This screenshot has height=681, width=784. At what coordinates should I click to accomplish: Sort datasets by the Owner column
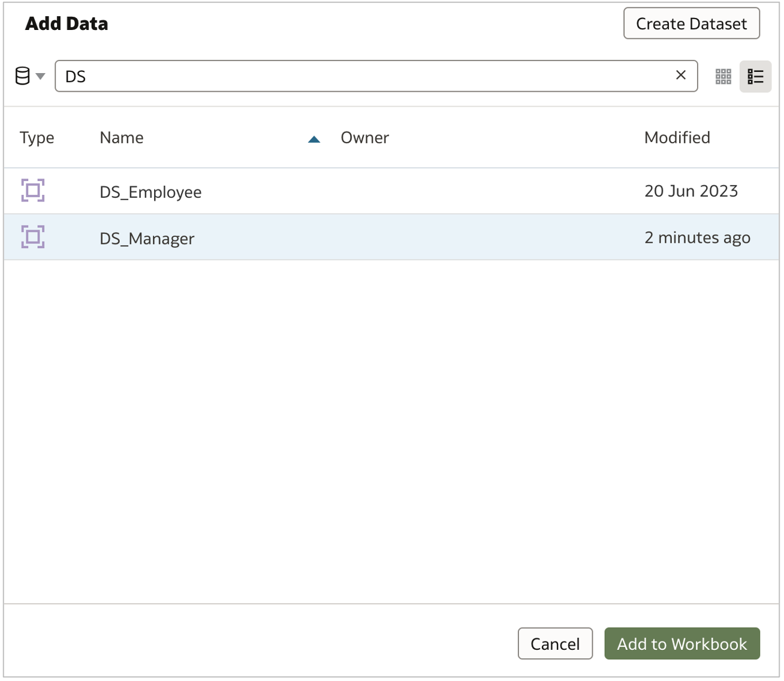364,137
